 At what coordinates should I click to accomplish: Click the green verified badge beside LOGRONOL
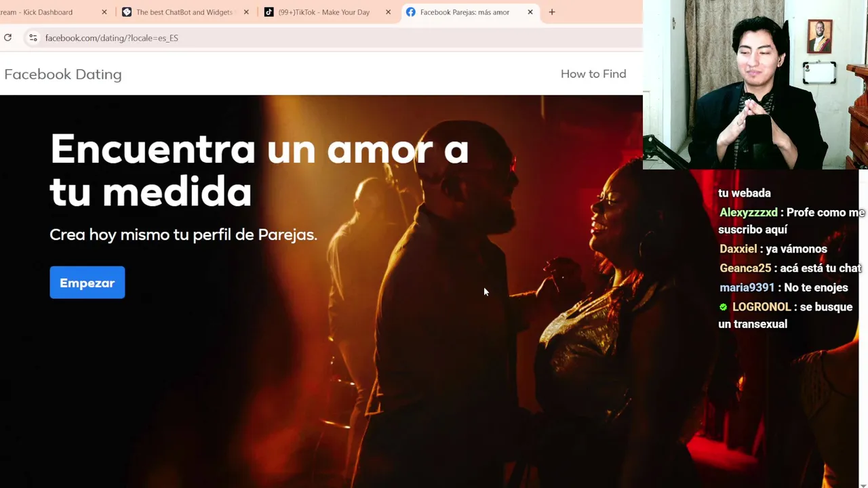tap(724, 307)
